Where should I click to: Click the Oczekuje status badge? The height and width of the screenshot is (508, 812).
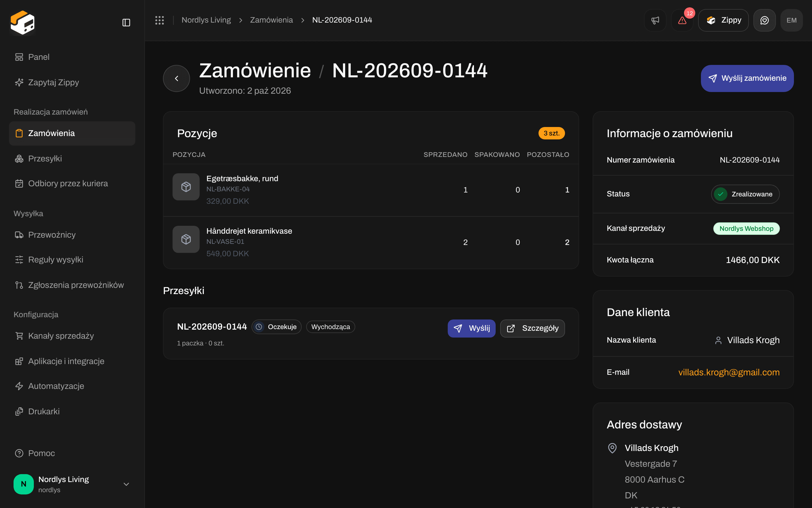pyautogui.click(x=276, y=327)
